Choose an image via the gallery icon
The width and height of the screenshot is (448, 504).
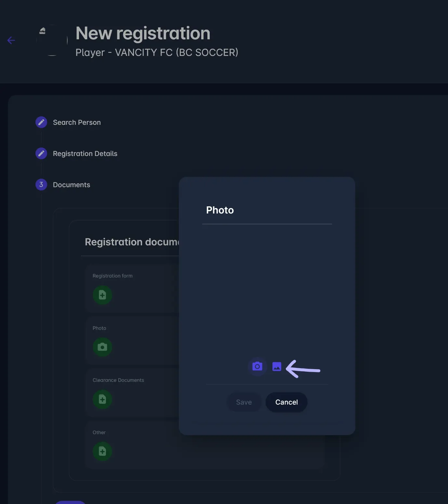[x=277, y=367]
